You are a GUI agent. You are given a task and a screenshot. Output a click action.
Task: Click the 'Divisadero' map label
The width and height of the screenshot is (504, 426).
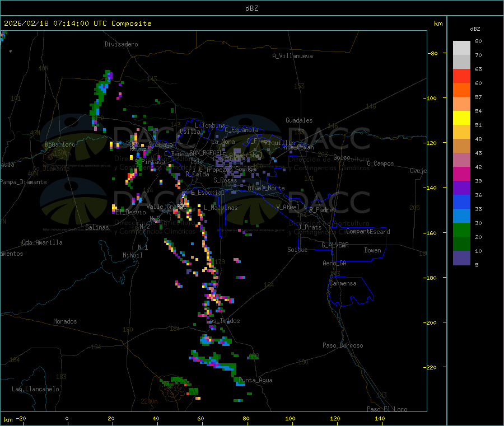pyautogui.click(x=121, y=44)
